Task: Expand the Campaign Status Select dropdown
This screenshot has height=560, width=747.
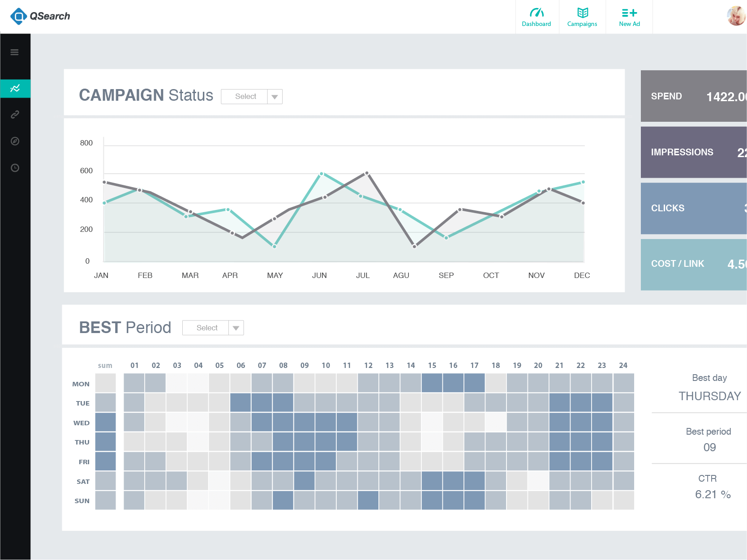Action: click(245, 97)
